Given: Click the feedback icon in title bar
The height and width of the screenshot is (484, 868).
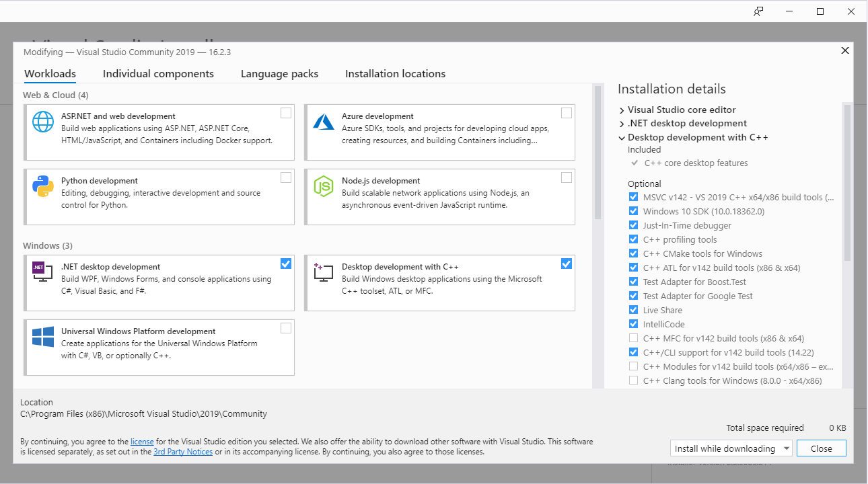Looking at the screenshot, I should pyautogui.click(x=758, y=11).
